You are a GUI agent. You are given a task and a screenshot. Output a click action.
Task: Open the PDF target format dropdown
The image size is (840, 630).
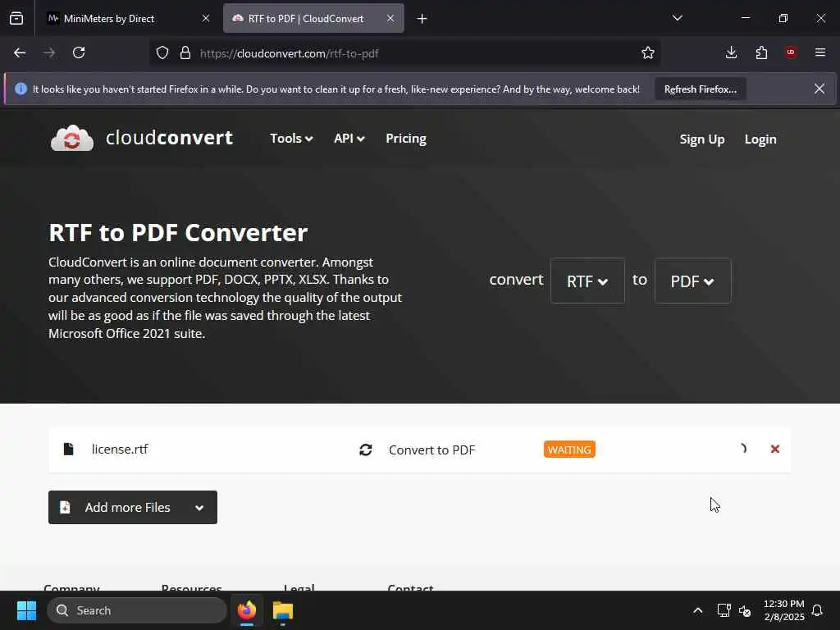[x=692, y=281]
